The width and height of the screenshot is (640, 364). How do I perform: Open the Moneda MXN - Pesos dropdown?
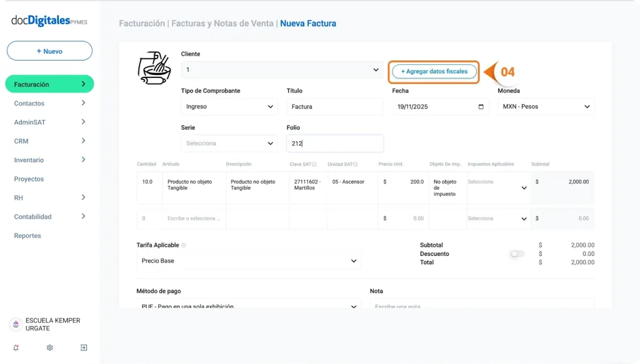544,106
